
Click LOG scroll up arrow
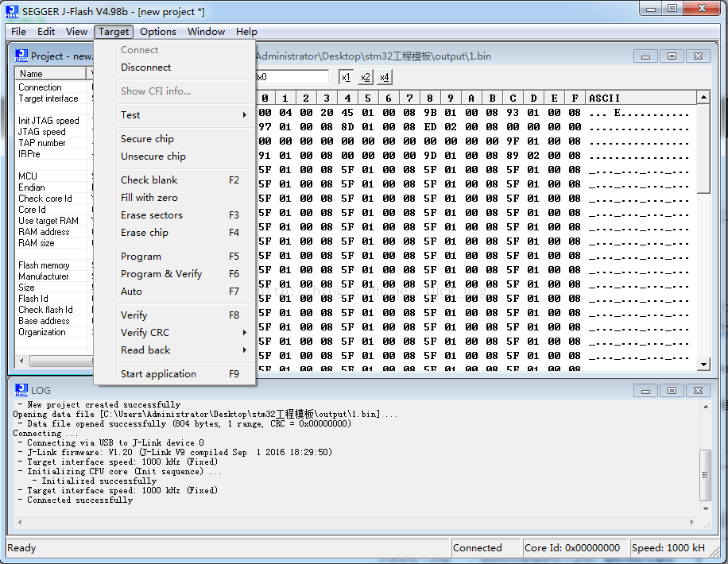[x=705, y=407]
